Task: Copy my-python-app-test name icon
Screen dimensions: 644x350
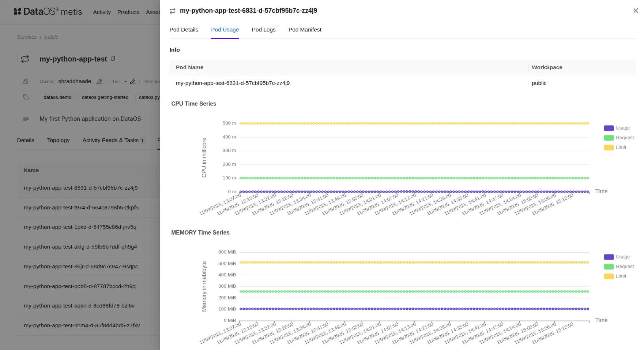Action: [113, 59]
